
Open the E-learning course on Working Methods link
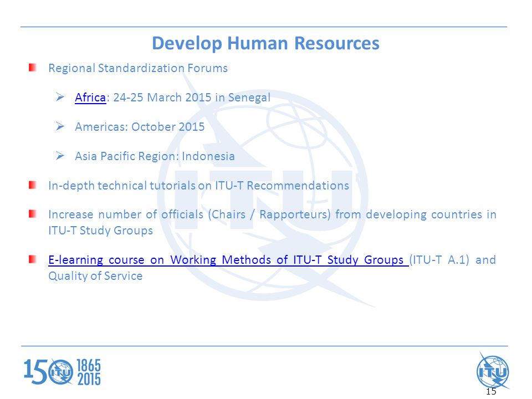pos(228,260)
